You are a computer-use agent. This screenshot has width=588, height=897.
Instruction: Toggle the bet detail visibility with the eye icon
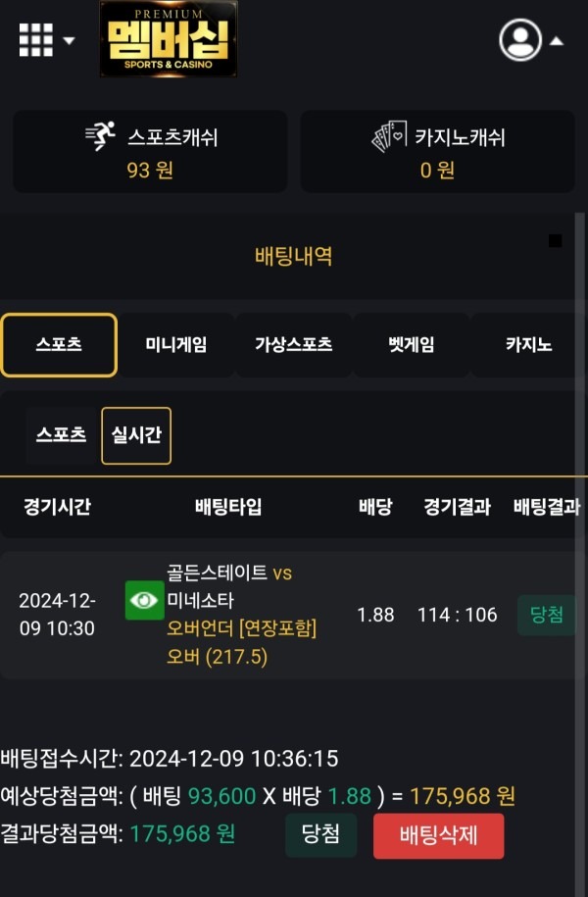pos(144,601)
